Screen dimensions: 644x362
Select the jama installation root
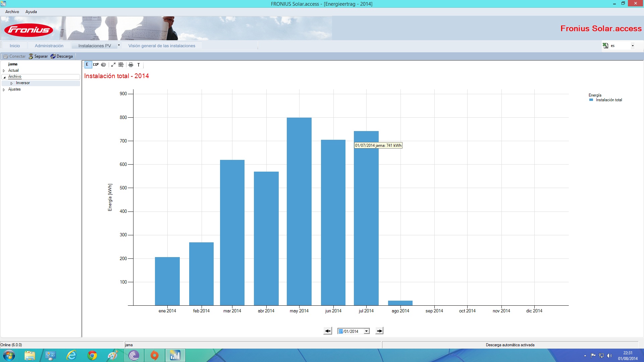coord(13,64)
